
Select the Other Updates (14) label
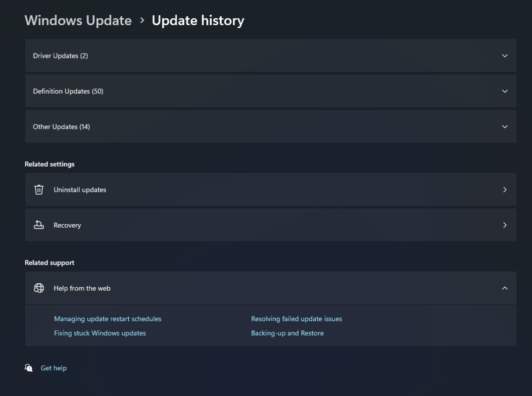(61, 127)
